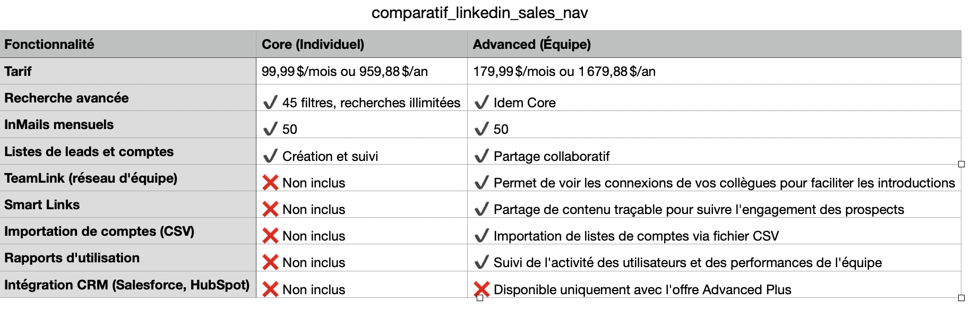This screenshot has width=980, height=325.
Task: Select the 'Tarif' row label cell
Action: click(x=128, y=71)
